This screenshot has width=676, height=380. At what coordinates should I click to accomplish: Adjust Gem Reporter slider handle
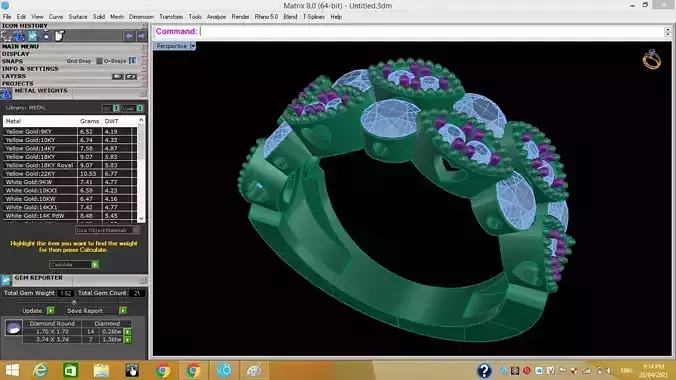coord(74,302)
